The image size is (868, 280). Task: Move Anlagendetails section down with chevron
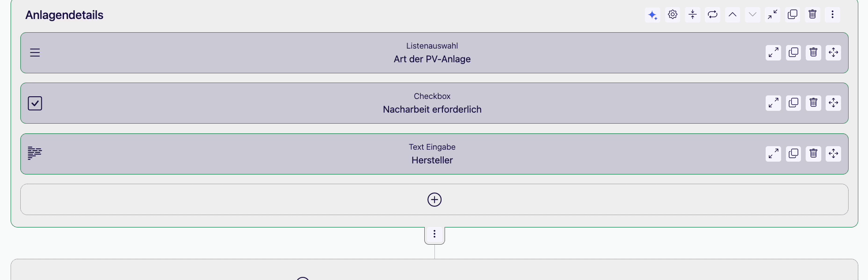(752, 15)
